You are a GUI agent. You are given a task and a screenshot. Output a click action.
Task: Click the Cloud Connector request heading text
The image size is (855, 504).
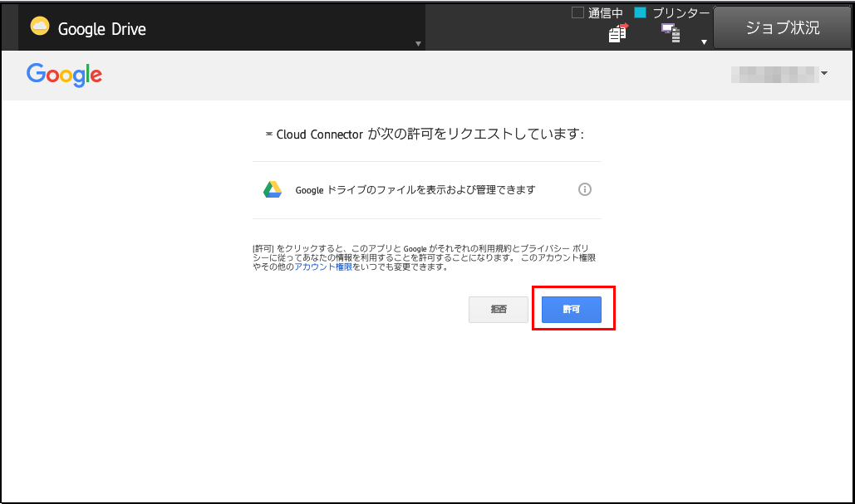(430, 134)
